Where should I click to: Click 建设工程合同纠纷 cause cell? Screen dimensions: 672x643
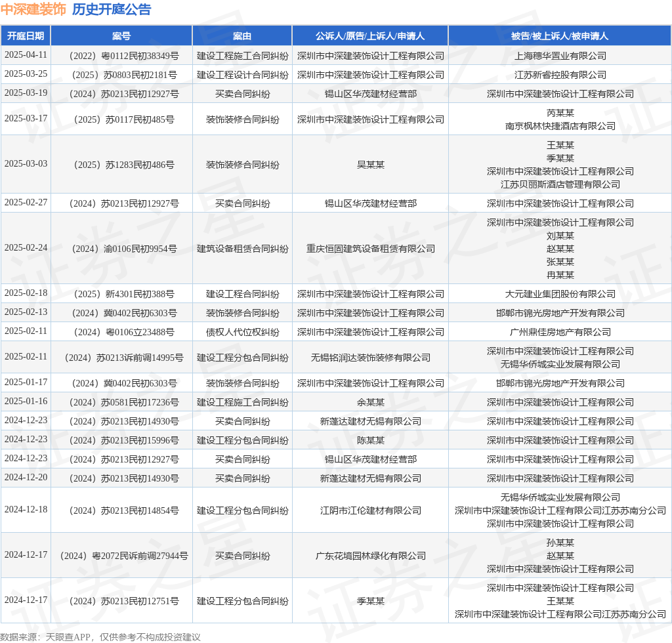click(243, 295)
